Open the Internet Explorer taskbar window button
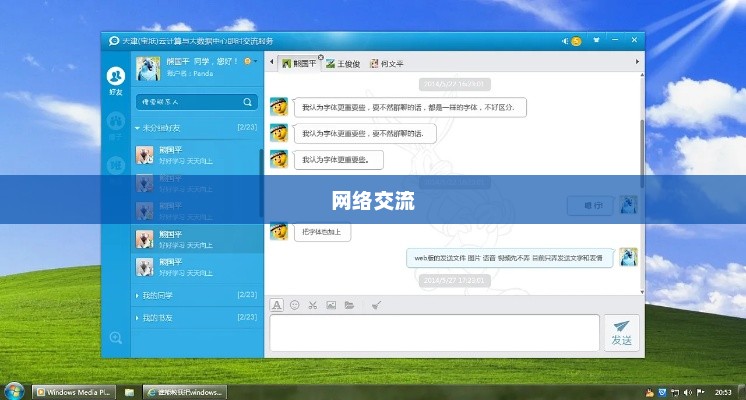746x400 pixels. [185, 392]
